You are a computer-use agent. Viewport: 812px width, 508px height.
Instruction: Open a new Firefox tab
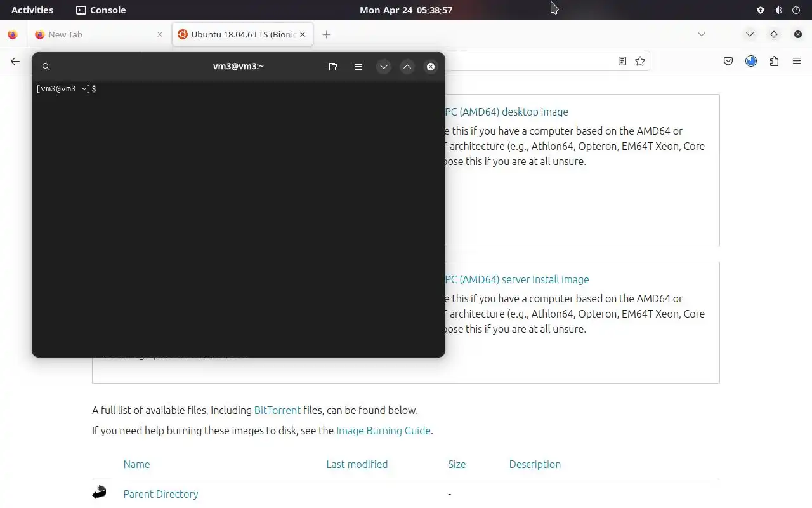(326, 34)
